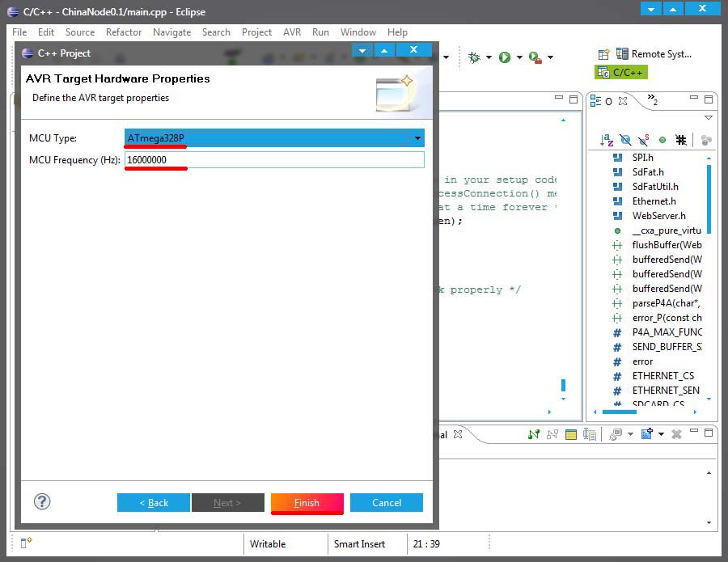This screenshot has width=728, height=562.
Task: Toggle the command input field icon in Terminal
Action: click(589, 434)
